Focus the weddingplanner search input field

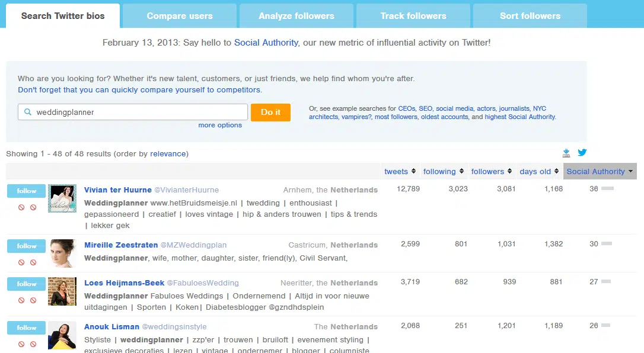point(139,112)
